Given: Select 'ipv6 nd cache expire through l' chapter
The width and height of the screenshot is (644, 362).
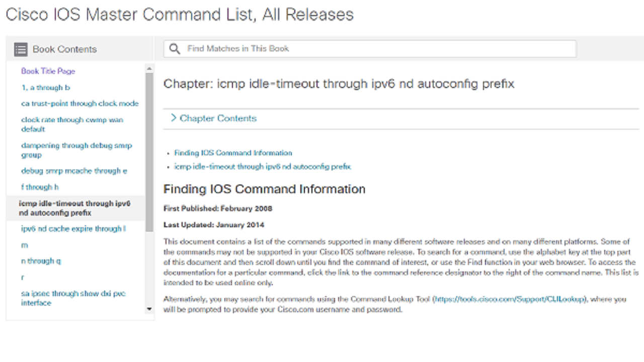Looking at the screenshot, I should [x=73, y=229].
